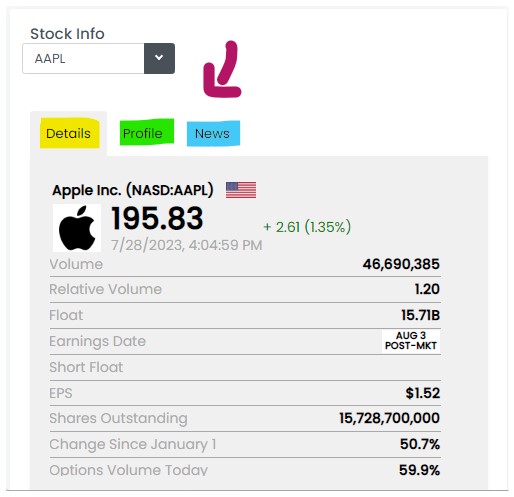Open the Stock Info dropdown arrow
514x497 pixels.
[159, 58]
